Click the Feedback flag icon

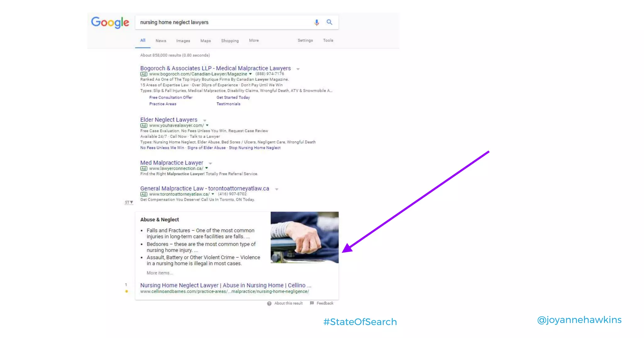click(312, 303)
